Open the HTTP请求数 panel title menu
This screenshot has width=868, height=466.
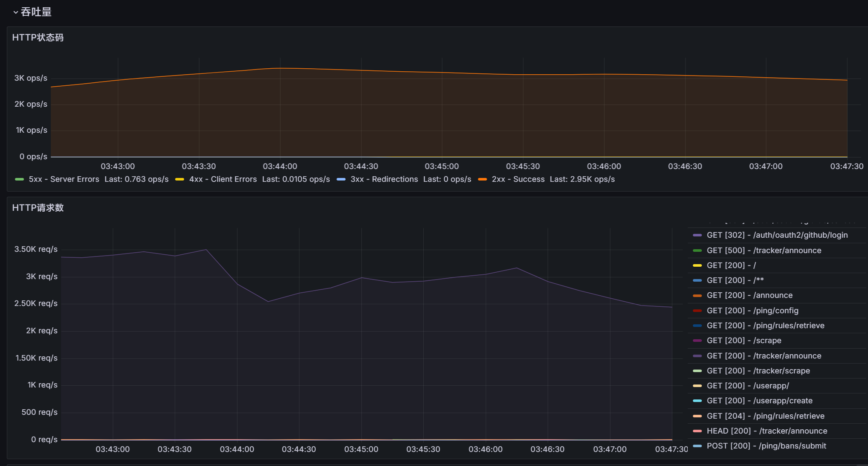tap(38, 208)
